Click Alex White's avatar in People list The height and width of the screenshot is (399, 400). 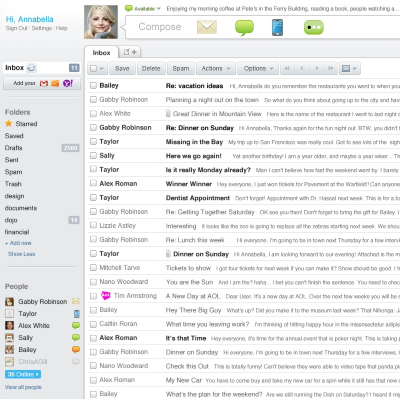(x=9, y=326)
